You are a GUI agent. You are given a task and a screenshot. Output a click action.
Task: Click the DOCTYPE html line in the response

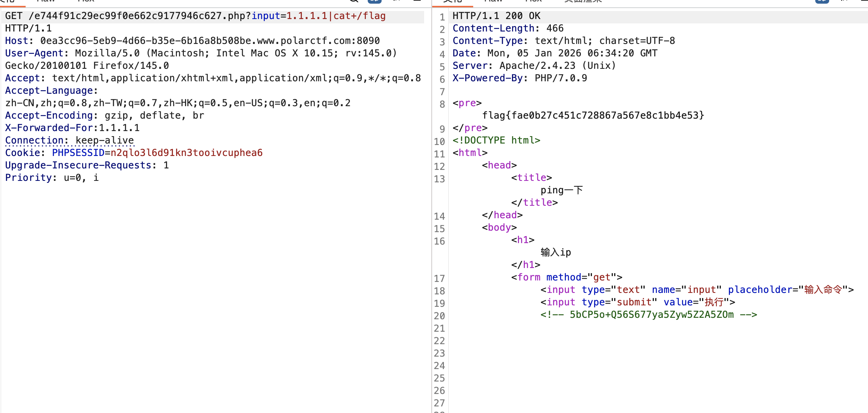click(x=496, y=140)
